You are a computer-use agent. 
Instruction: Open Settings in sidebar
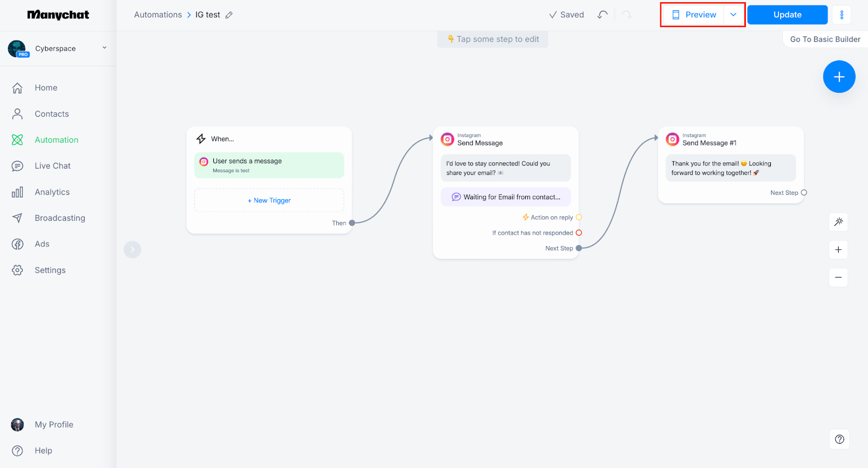click(50, 270)
